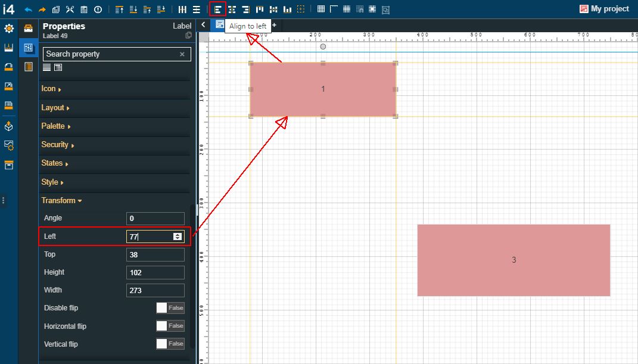Click the Top input field
Screen dimensions: 638x364
(155, 254)
